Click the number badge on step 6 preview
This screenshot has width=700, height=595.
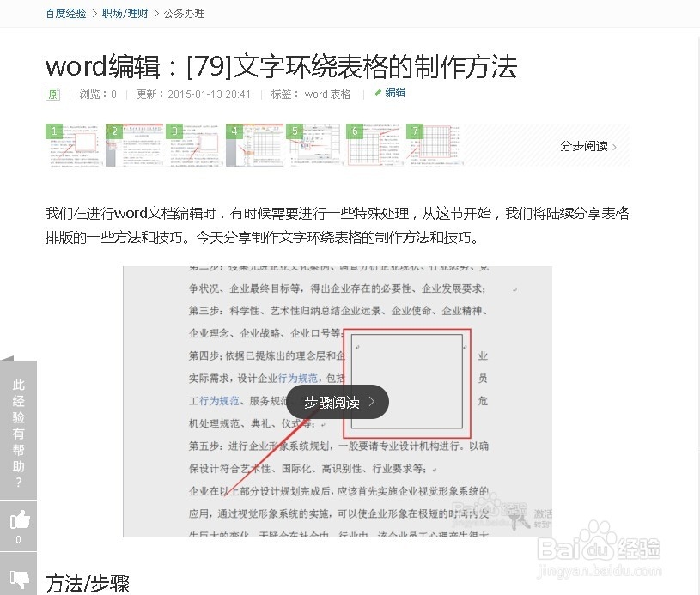point(355,131)
